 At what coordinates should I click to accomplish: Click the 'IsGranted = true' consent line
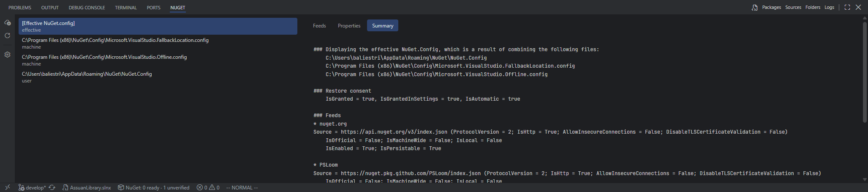point(423,99)
